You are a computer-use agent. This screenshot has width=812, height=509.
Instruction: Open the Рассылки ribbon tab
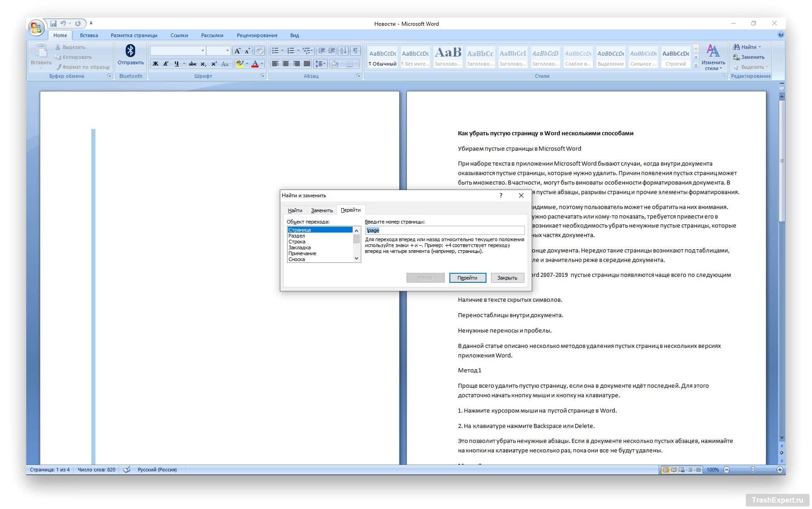pyautogui.click(x=212, y=35)
